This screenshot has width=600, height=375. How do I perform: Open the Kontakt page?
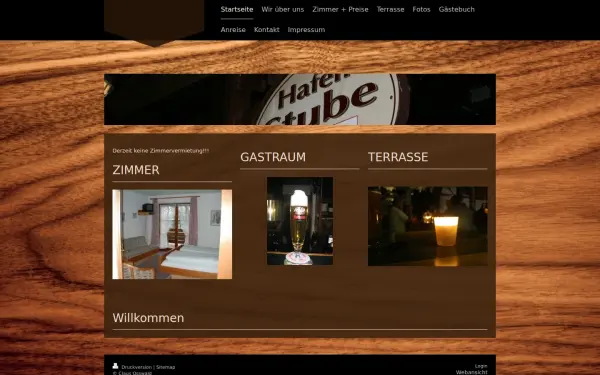267,30
